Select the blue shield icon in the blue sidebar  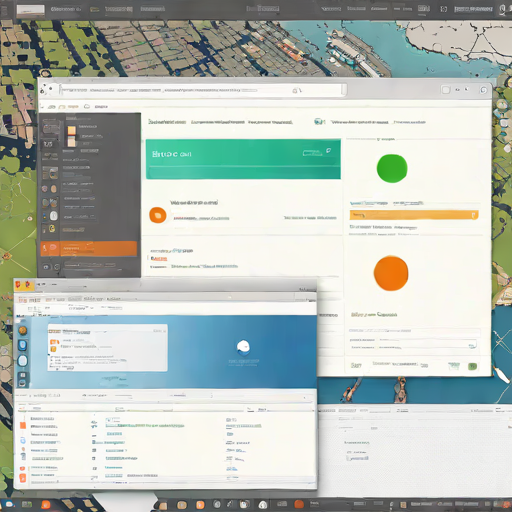(x=22, y=345)
